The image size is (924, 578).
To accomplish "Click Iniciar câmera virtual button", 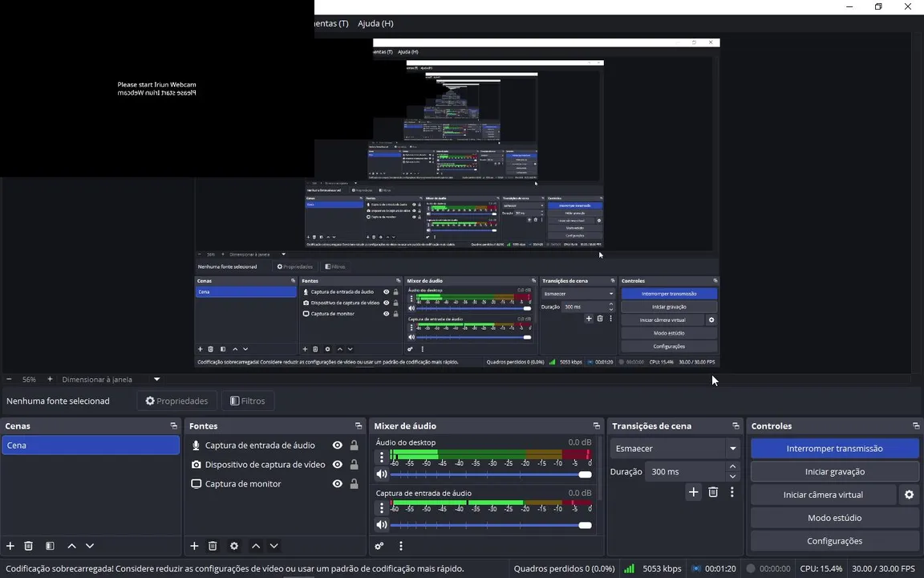I will tap(823, 495).
